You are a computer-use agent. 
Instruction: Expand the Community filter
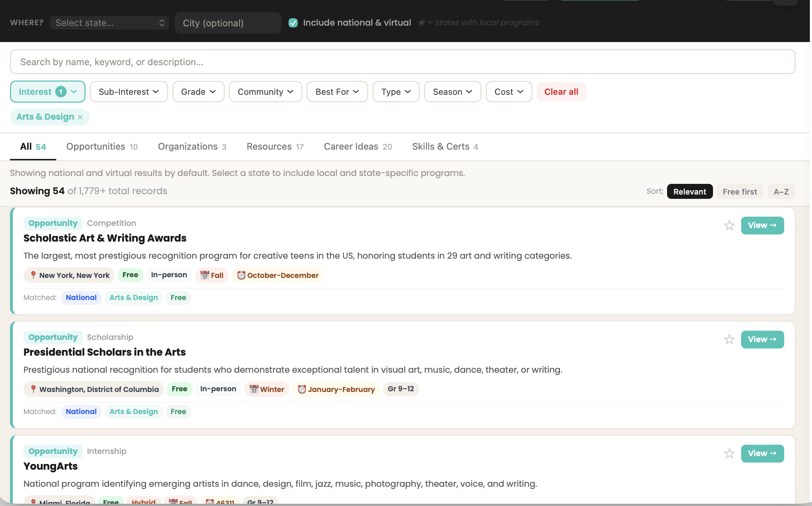click(265, 92)
